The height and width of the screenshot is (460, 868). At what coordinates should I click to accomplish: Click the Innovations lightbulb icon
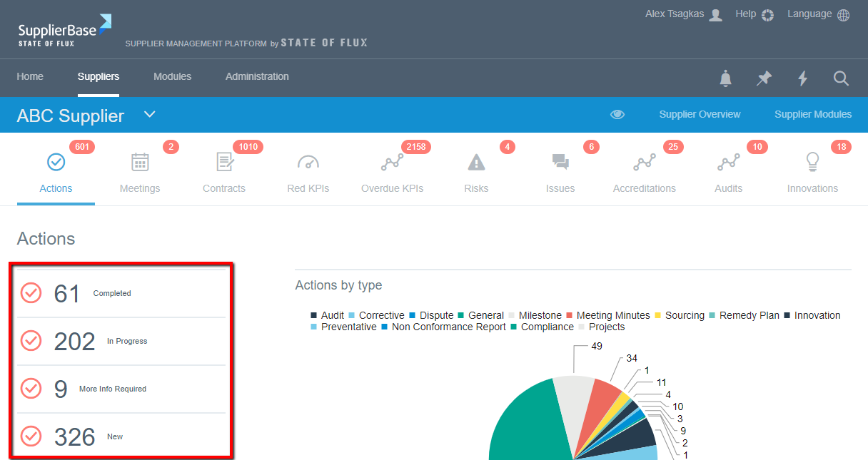[x=812, y=163]
